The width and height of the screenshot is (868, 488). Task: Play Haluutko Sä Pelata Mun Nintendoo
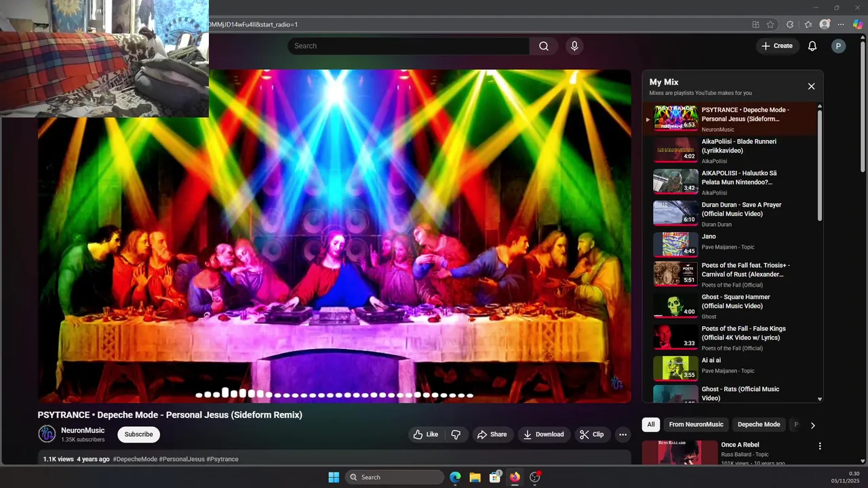point(730,182)
